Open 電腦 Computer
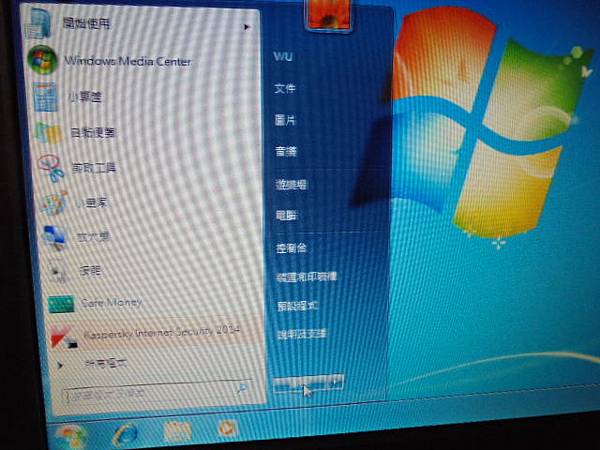The image size is (600, 450). tap(286, 215)
